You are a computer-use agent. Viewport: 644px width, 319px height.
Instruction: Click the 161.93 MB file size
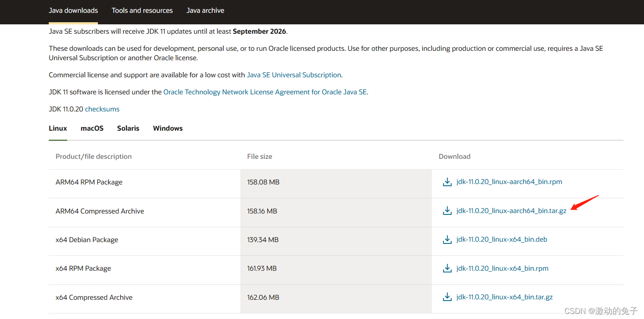coord(262,269)
